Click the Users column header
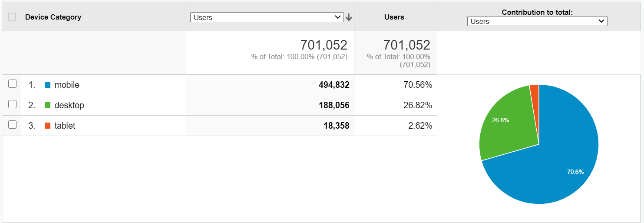644x223 pixels. 394,17
